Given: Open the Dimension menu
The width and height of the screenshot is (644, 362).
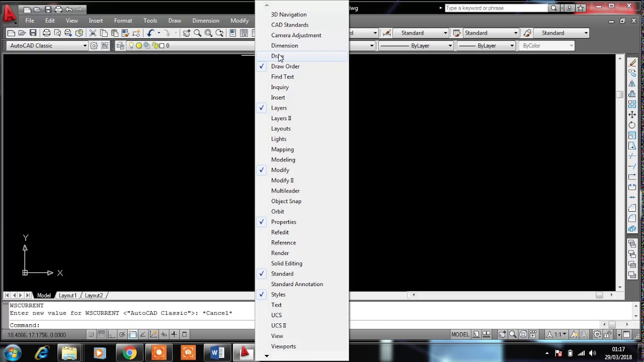Looking at the screenshot, I should point(205,21).
